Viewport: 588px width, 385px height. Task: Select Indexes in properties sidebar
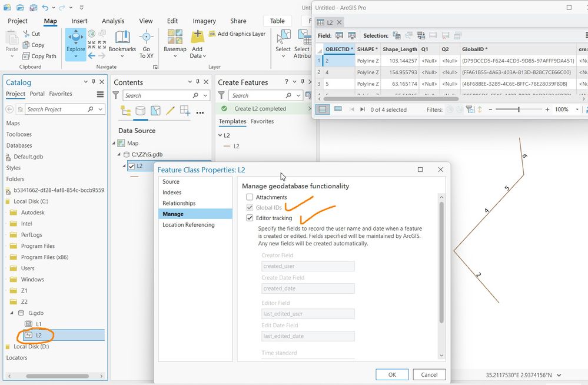[x=172, y=192]
